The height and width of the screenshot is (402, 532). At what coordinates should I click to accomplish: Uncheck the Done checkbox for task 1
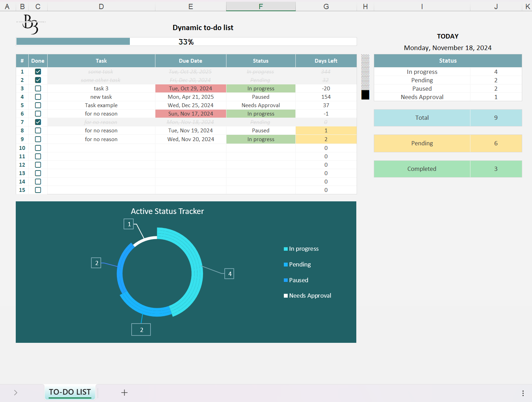click(38, 72)
